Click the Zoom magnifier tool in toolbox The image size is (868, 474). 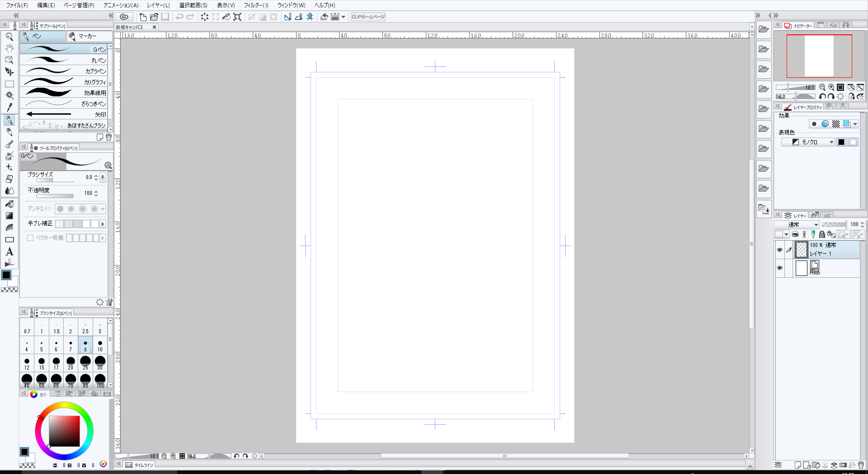[x=9, y=37]
